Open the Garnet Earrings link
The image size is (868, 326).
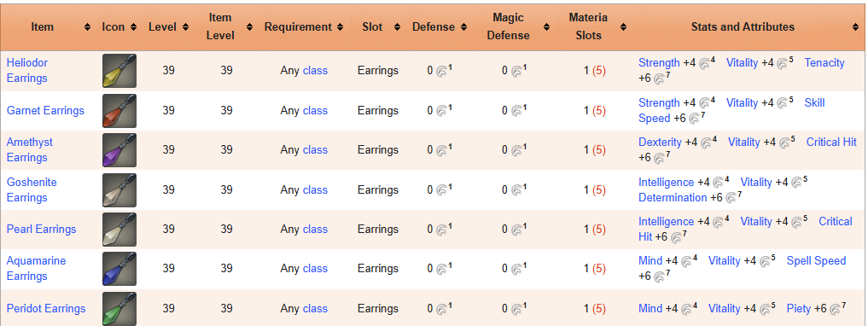(45, 111)
